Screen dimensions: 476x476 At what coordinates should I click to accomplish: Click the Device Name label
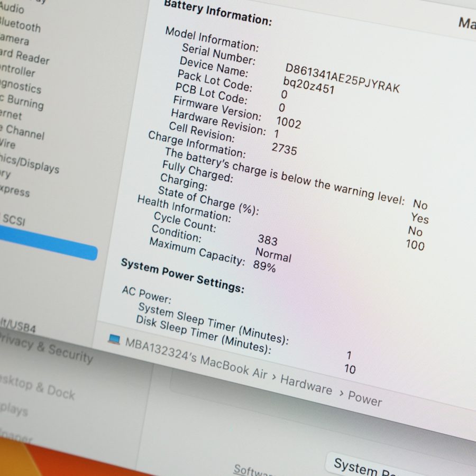click(214, 67)
